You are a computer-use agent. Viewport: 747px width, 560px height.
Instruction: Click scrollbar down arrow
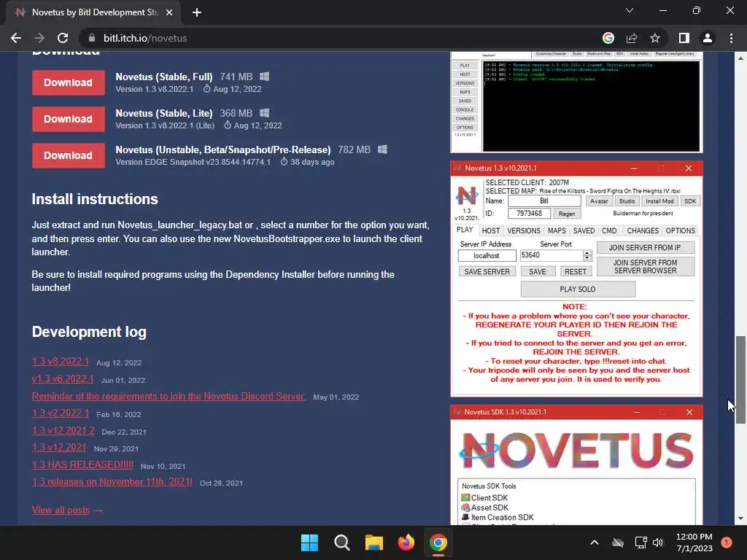[x=740, y=519]
